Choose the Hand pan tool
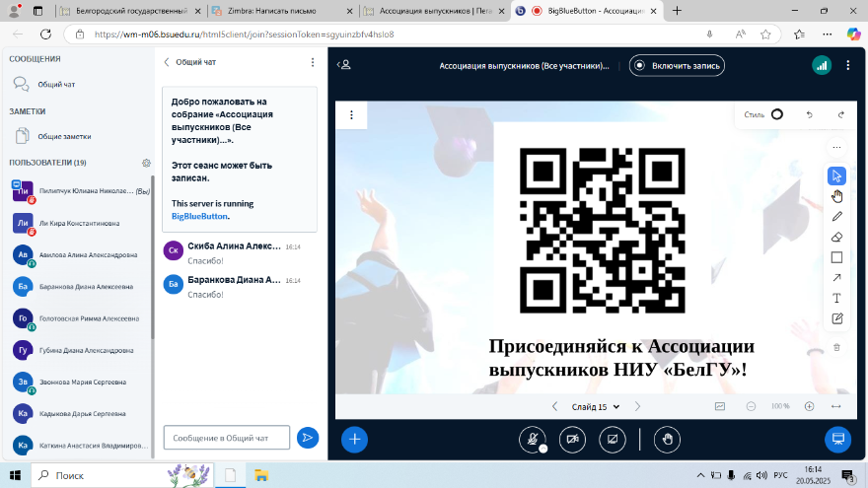The width and height of the screenshot is (868, 488). pos(836,196)
